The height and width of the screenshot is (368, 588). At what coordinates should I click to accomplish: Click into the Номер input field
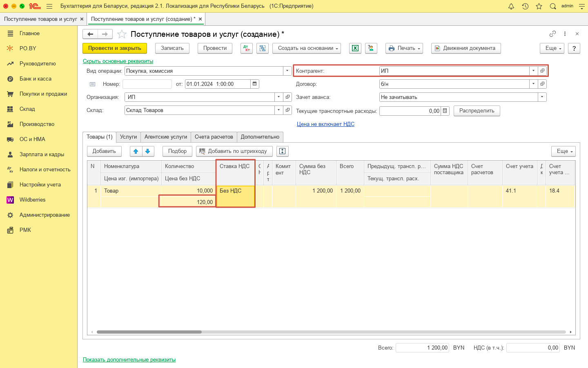point(147,84)
